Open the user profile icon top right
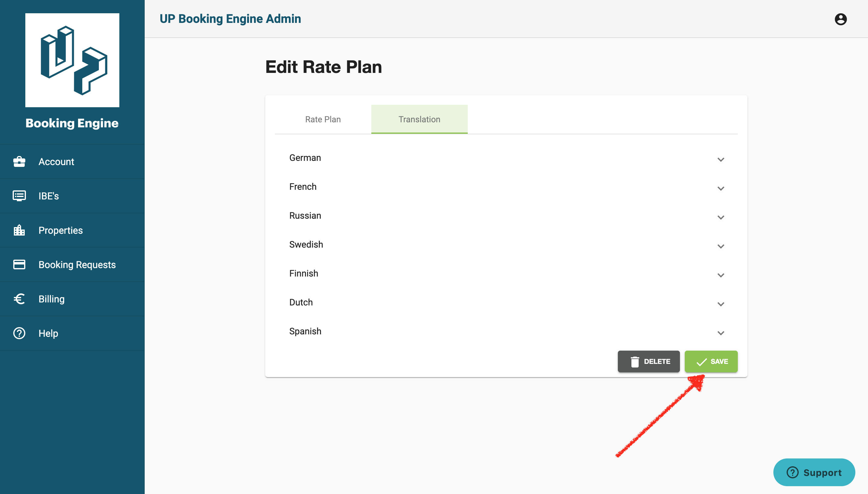 841,19
